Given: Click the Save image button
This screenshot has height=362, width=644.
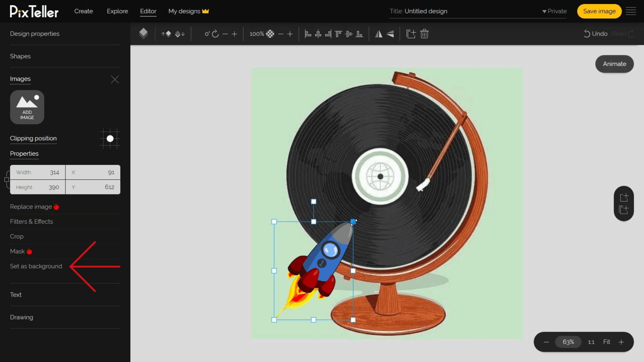Looking at the screenshot, I should 599,11.
